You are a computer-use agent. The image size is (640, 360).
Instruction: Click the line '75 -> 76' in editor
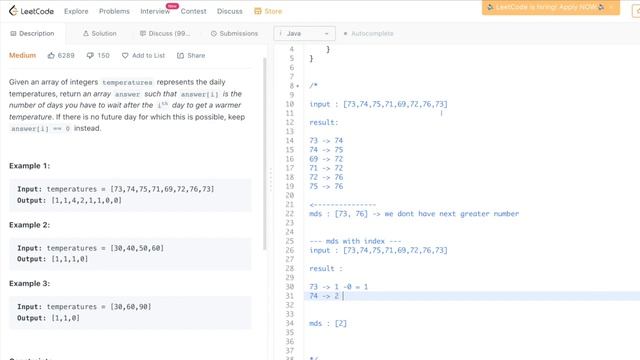click(x=326, y=186)
